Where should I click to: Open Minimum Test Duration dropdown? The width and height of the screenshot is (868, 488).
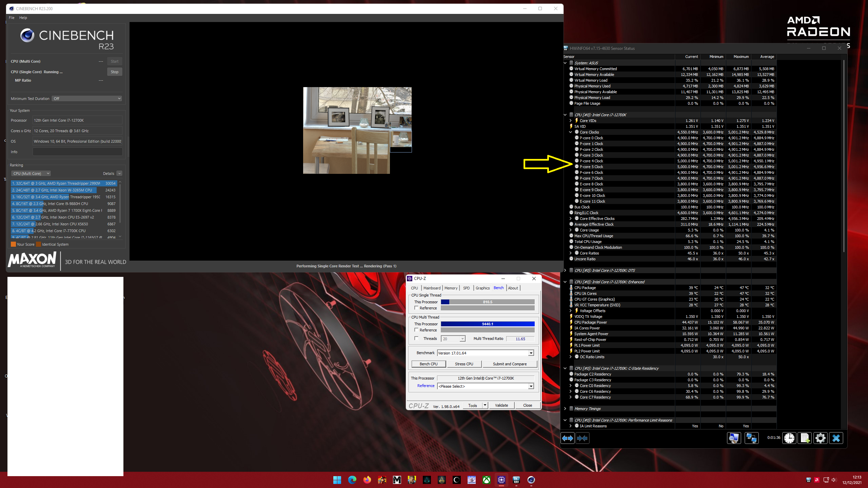[87, 99]
